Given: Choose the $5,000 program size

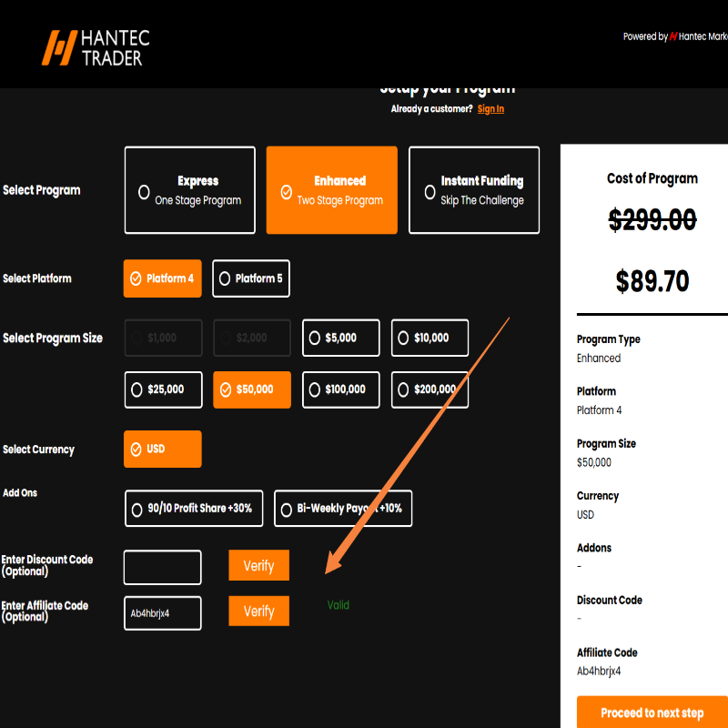Looking at the screenshot, I should (340, 338).
